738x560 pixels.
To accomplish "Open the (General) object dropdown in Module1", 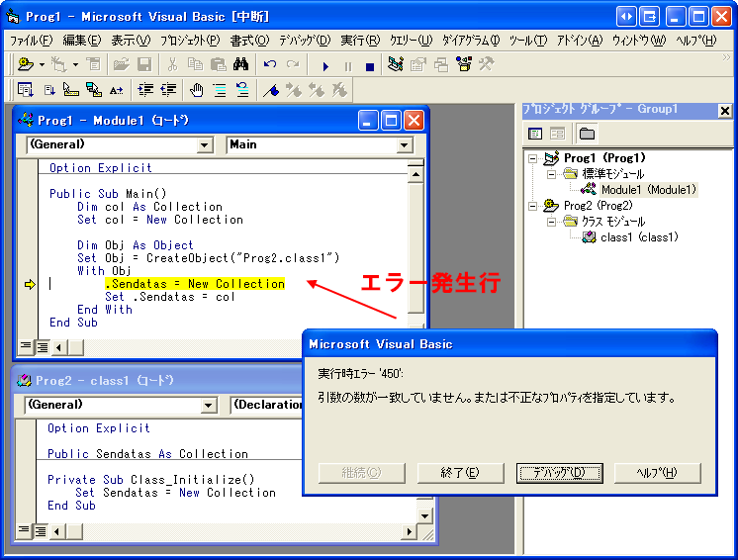I will 204,144.
